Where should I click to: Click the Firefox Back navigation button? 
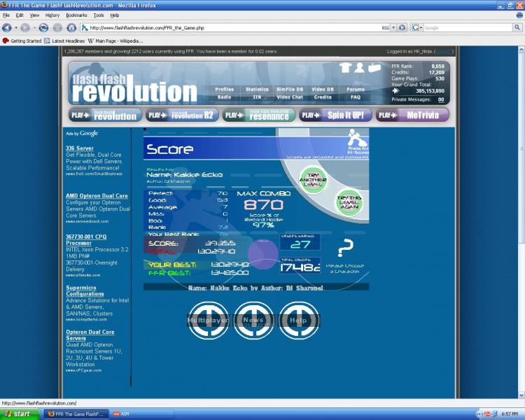tap(7, 27)
